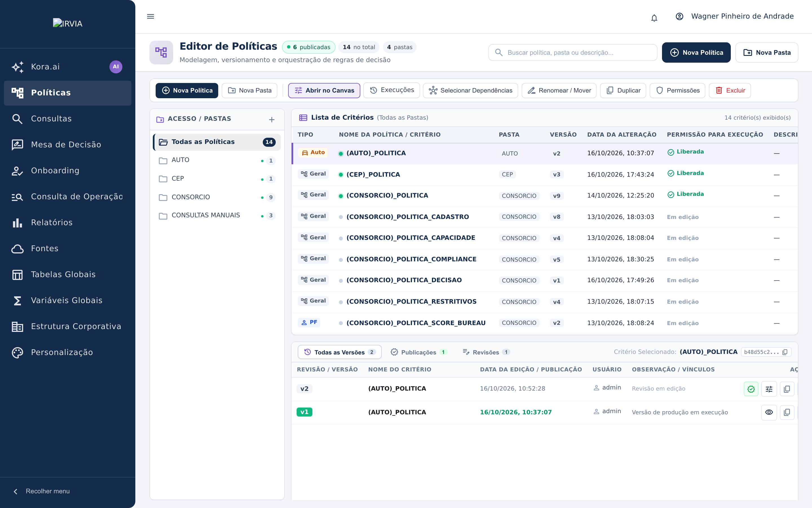
Task: Go to Consultas in sidebar
Action: (x=67, y=119)
